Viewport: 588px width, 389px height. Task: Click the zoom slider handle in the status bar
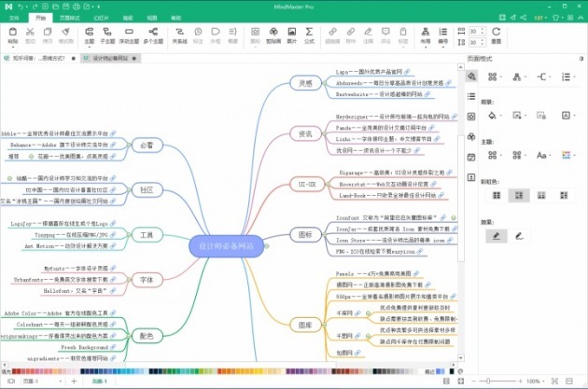pyautogui.click(x=488, y=382)
